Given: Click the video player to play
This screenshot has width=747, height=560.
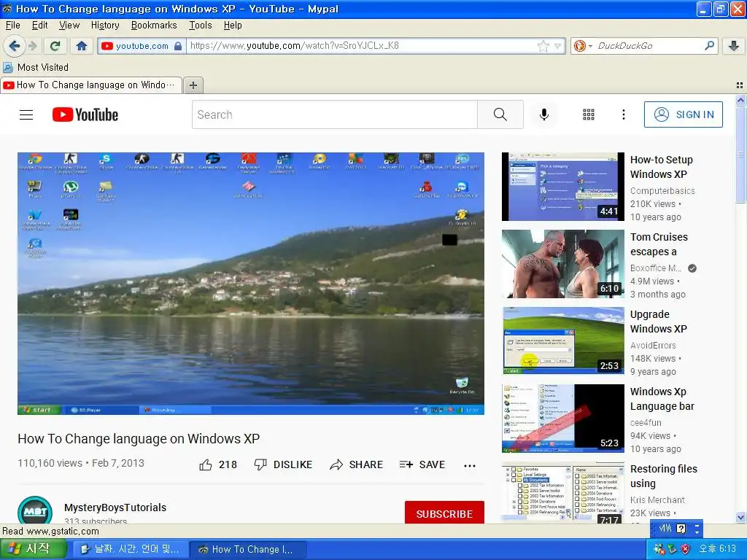Looking at the screenshot, I should pos(251,284).
